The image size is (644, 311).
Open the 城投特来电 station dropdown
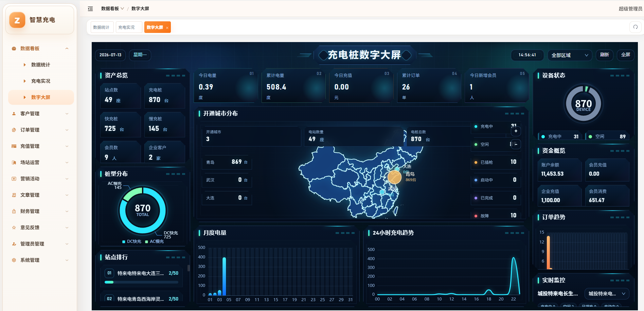607,294
